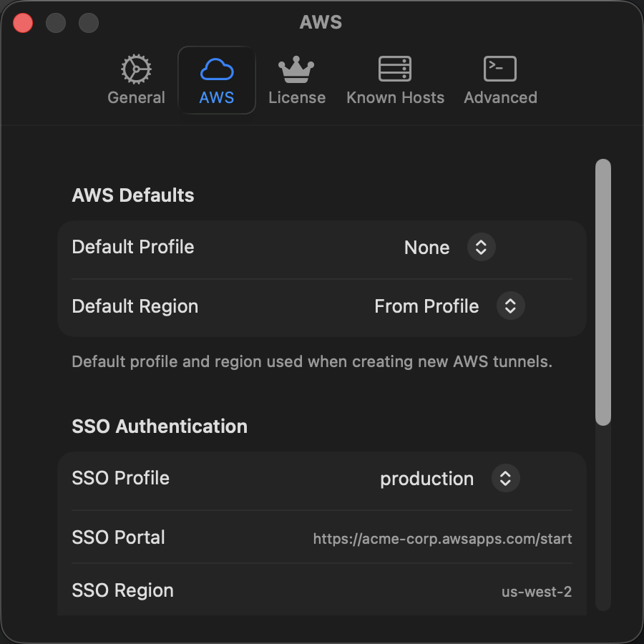
Task: Click the Known Hosts server icon
Action: [395, 69]
